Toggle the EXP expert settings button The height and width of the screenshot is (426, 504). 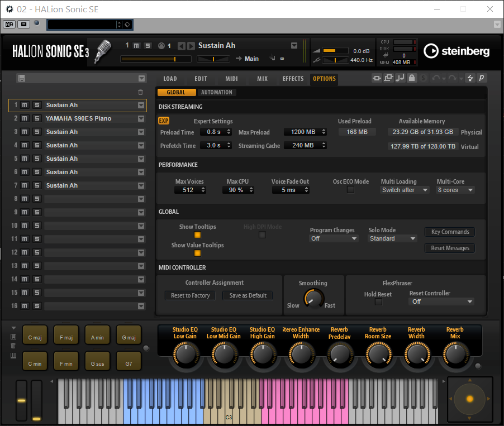coord(164,121)
